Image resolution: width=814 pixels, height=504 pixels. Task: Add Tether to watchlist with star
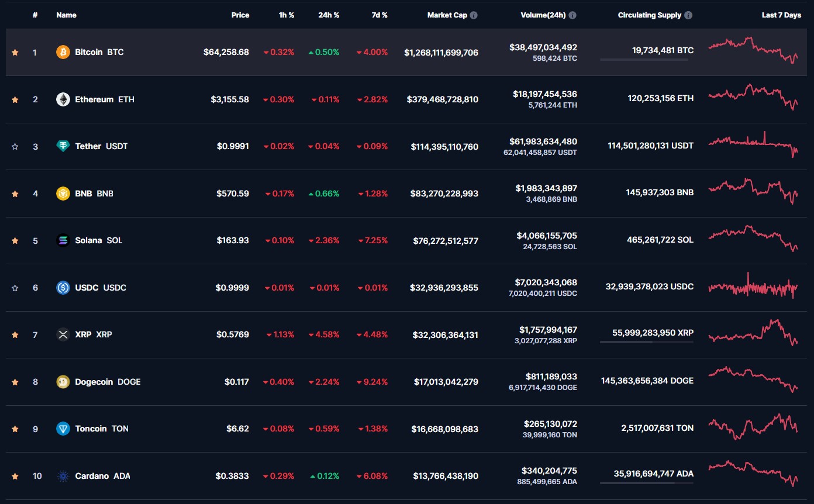(x=15, y=146)
